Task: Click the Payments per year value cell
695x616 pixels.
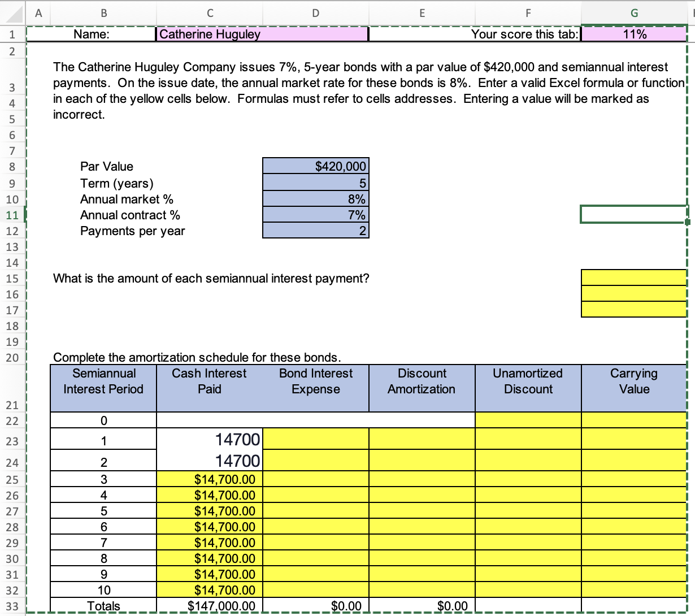Action: (315, 231)
